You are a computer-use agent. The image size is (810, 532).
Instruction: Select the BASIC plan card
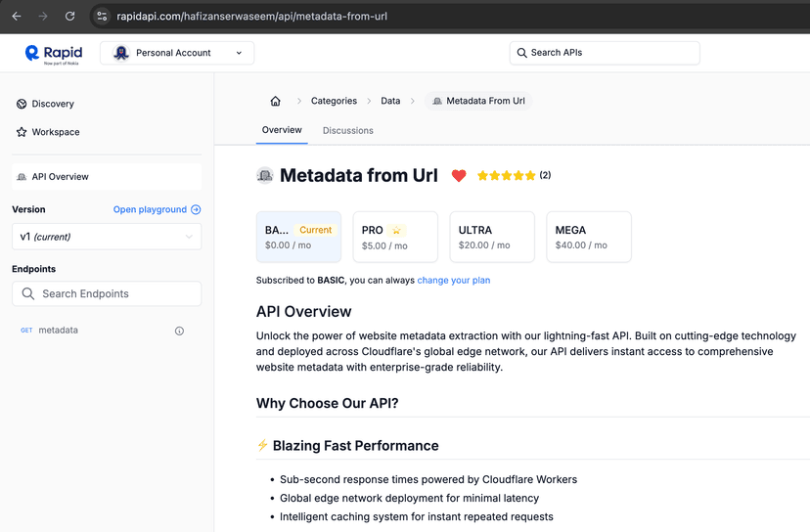(298, 237)
